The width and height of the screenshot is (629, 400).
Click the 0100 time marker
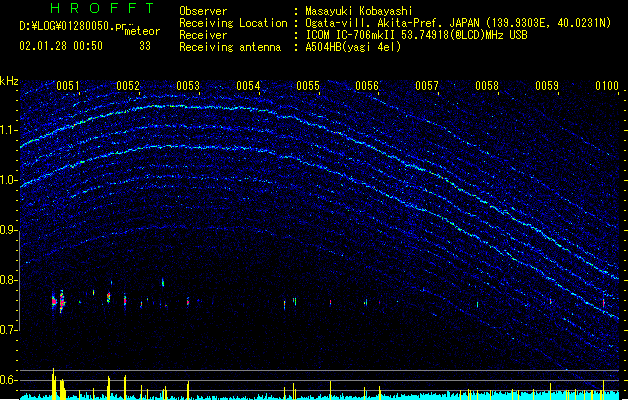click(607, 86)
